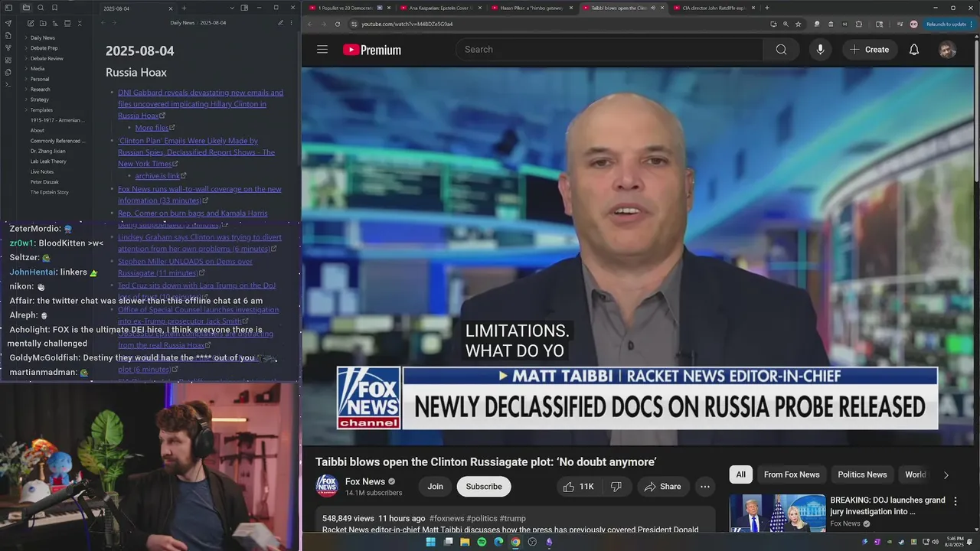This screenshot has height=551, width=980.
Task: Bookmark page star icon in Chrome
Action: [x=798, y=24]
